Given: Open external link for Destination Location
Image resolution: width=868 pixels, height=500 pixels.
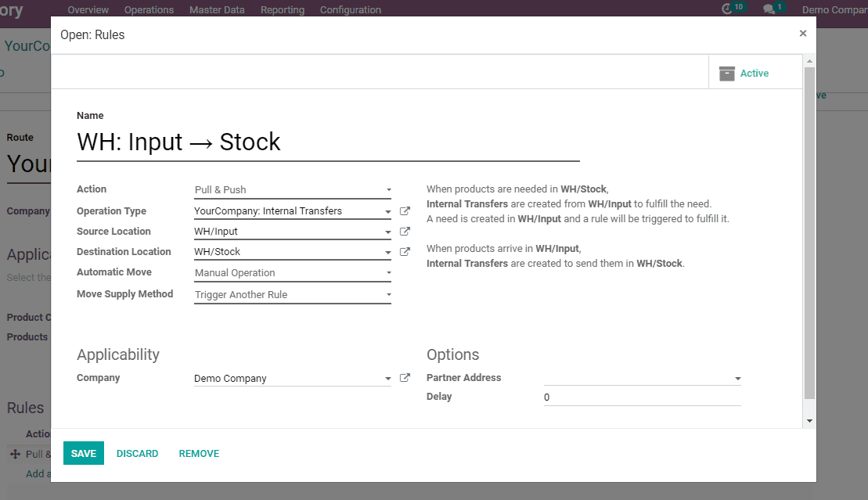Looking at the screenshot, I should (x=405, y=251).
